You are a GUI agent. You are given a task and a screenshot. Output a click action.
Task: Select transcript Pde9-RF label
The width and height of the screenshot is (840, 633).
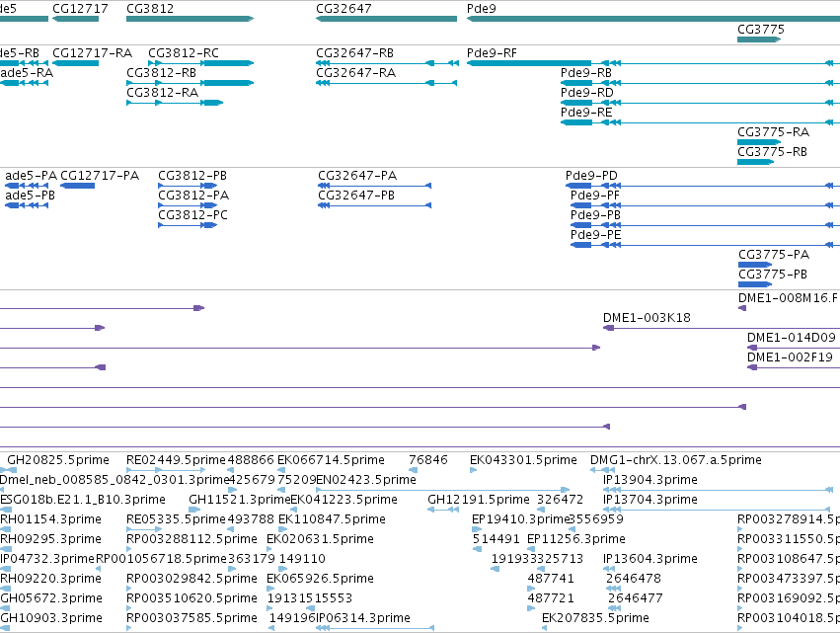492,53
